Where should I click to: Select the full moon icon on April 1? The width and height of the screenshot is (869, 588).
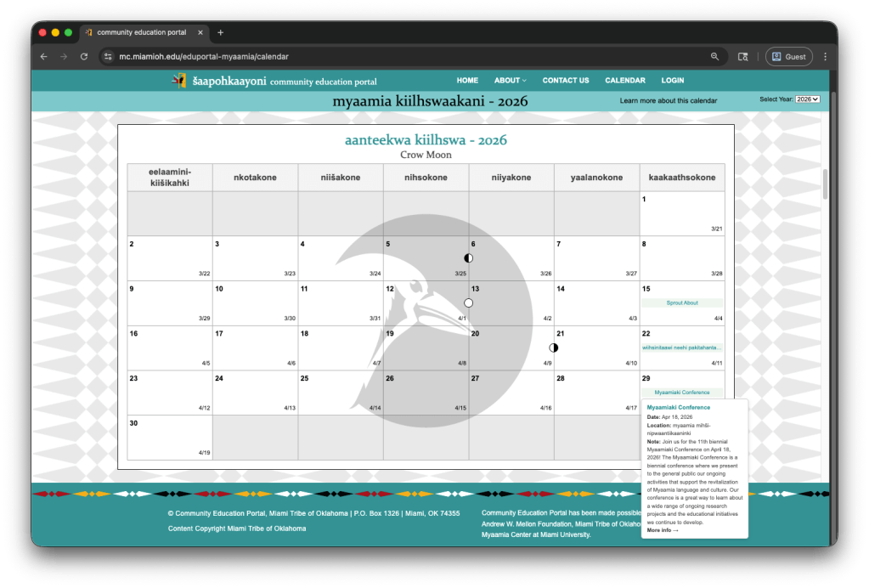[x=468, y=302]
